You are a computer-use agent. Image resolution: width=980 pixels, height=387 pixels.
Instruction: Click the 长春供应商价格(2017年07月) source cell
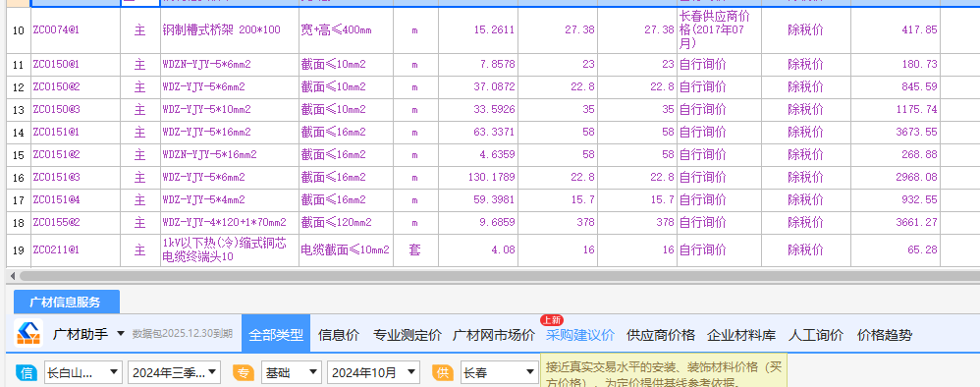tap(719, 30)
